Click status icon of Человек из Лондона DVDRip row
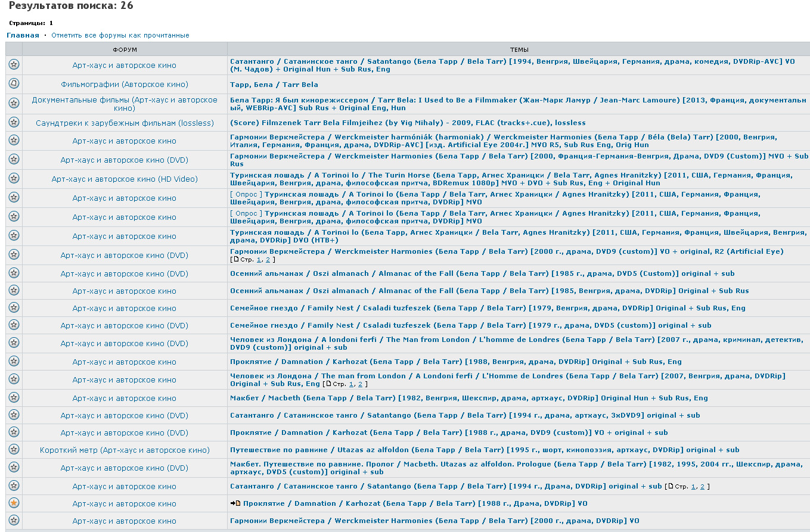Image resolution: width=810 pixels, height=532 pixels. pos(14,379)
